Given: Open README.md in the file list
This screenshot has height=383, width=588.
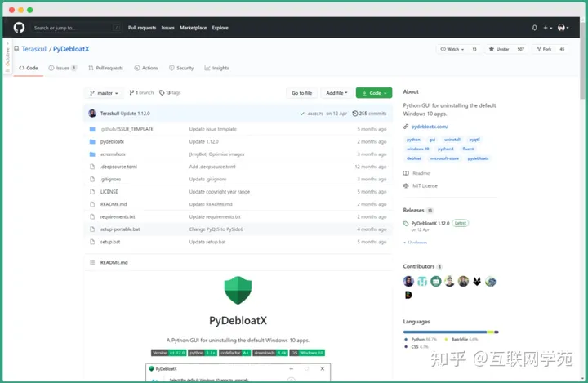Looking at the screenshot, I should pyautogui.click(x=114, y=204).
